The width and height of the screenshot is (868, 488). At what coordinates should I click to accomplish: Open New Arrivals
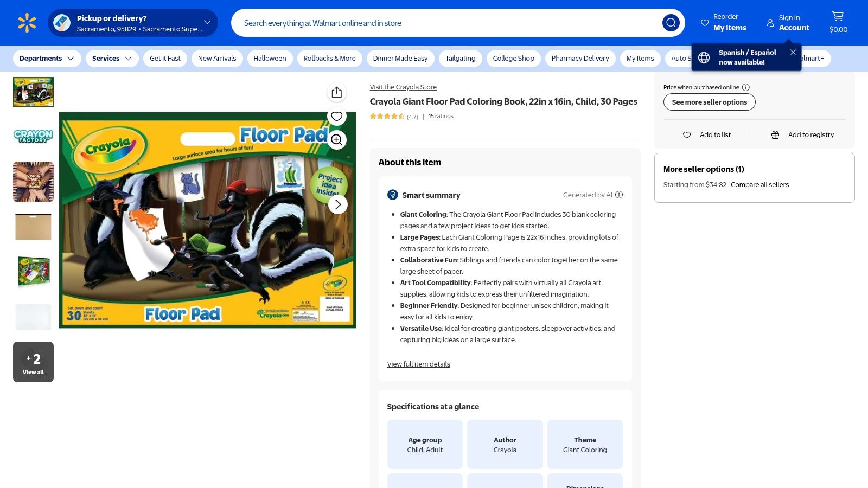click(x=217, y=59)
